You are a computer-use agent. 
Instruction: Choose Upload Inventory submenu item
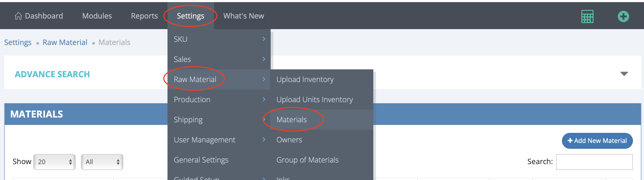305,79
